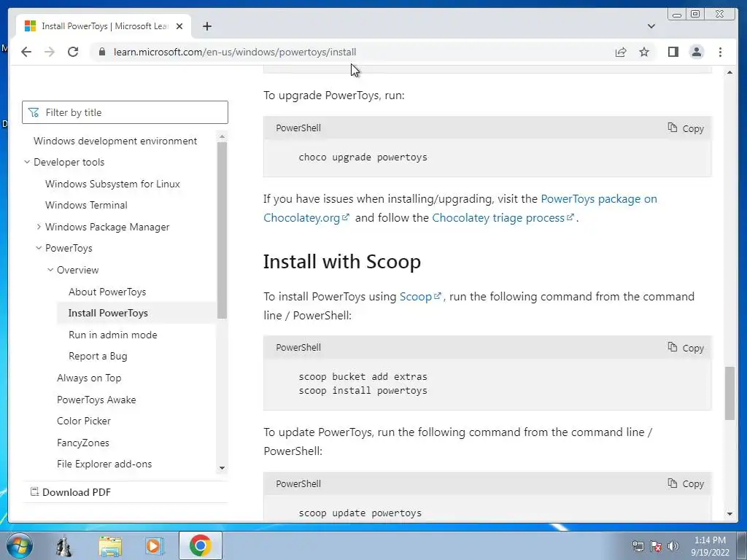Open the Chrome profile menu
747x560 pixels.
tap(697, 52)
